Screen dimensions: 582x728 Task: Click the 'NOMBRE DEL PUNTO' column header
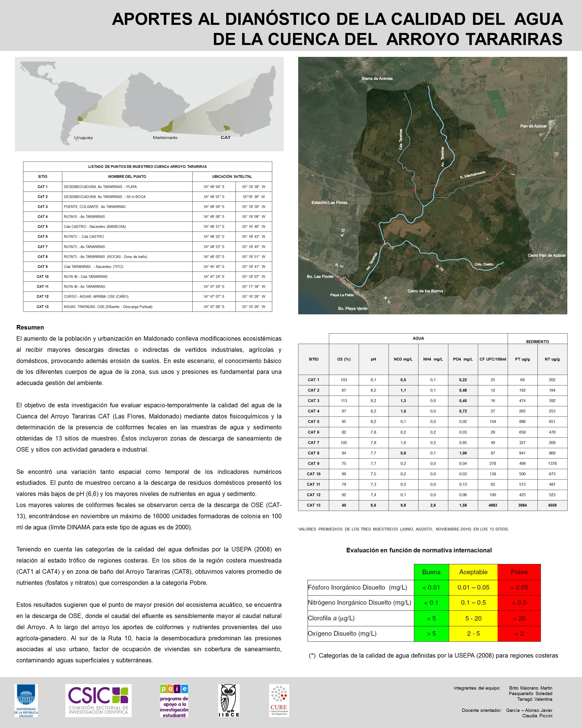pyautogui.click(x=127, y=177)
